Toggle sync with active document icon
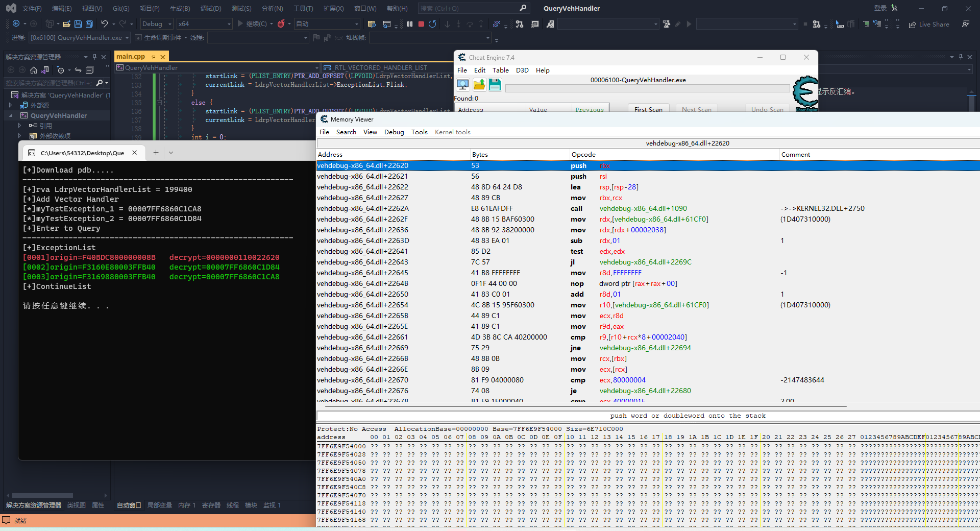The height and width of the screenshot is (531, 980). [78, 70]
